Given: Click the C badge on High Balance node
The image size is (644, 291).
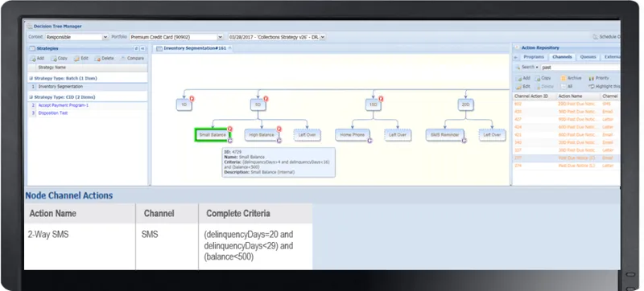Looking at the screenshot, I should 279,140.
